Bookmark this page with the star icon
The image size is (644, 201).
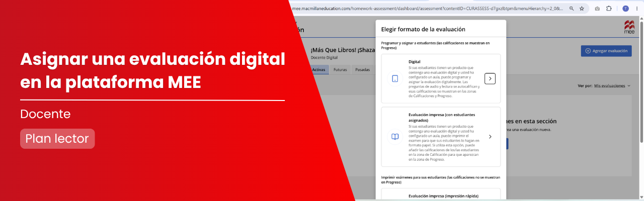[x=582, y=9]
